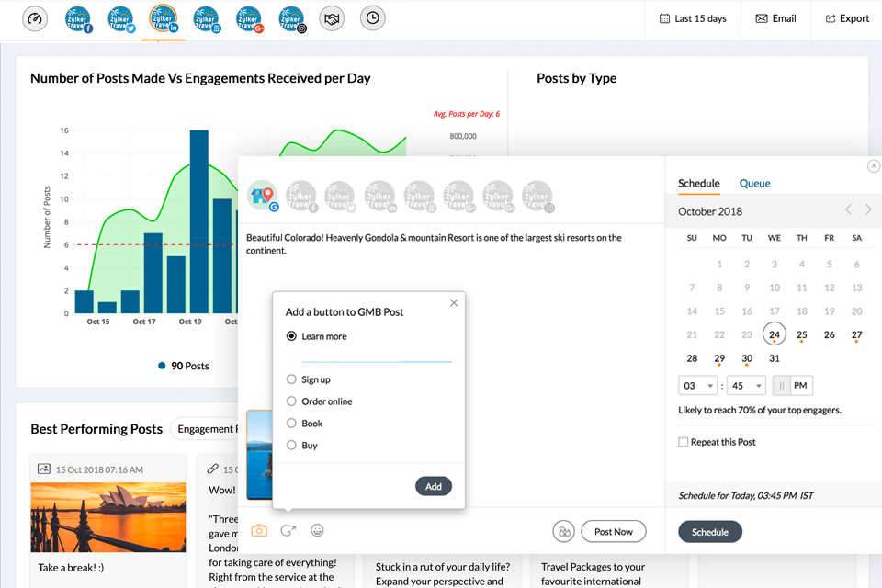This screenshot has height=588, width=882.
Task: Select the Zylker Travel Instagram channel
Action: click(x=291, y=19)
